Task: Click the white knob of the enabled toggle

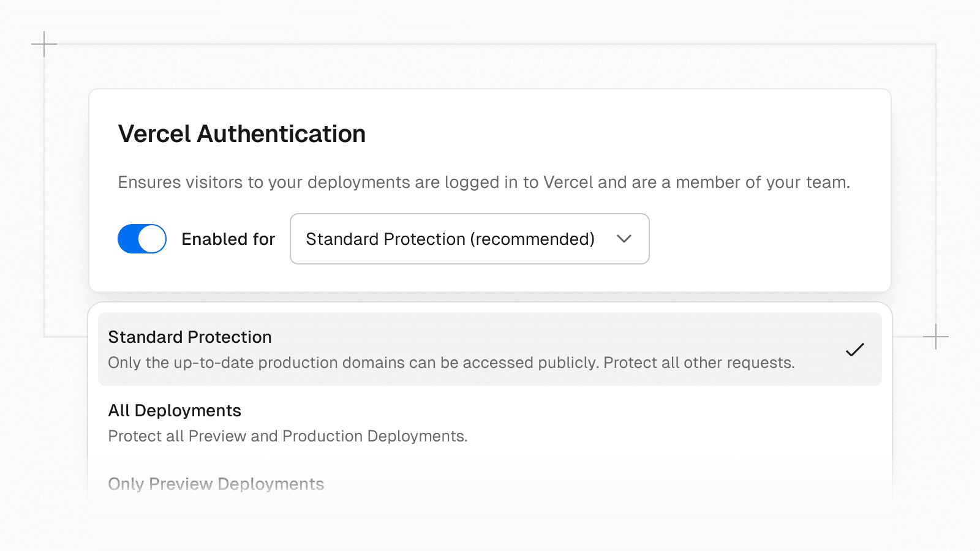Action: 152,239
